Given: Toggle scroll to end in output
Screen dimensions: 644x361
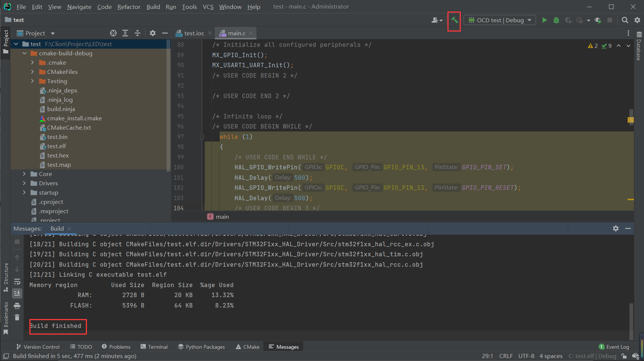Looking at the screenshot, I should coord(17,293).
